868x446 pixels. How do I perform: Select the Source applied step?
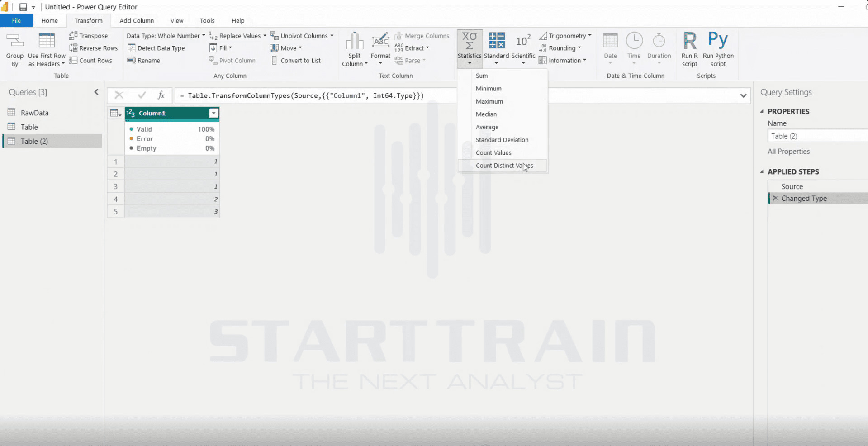pyautogui.click(x=818, y=186)
